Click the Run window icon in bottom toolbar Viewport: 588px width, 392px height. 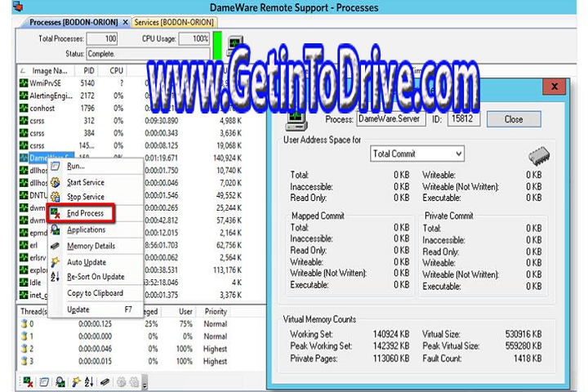tap(44, 382)
